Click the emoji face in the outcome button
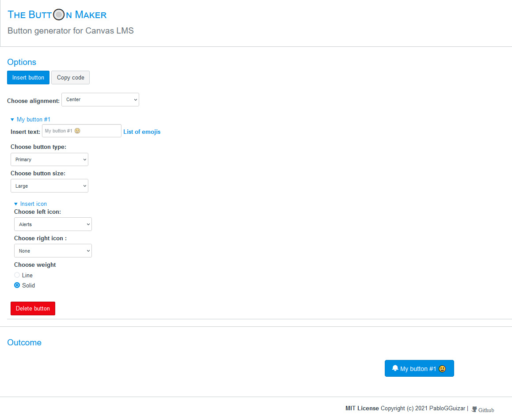The image size is (512, 420). point(442,369)
